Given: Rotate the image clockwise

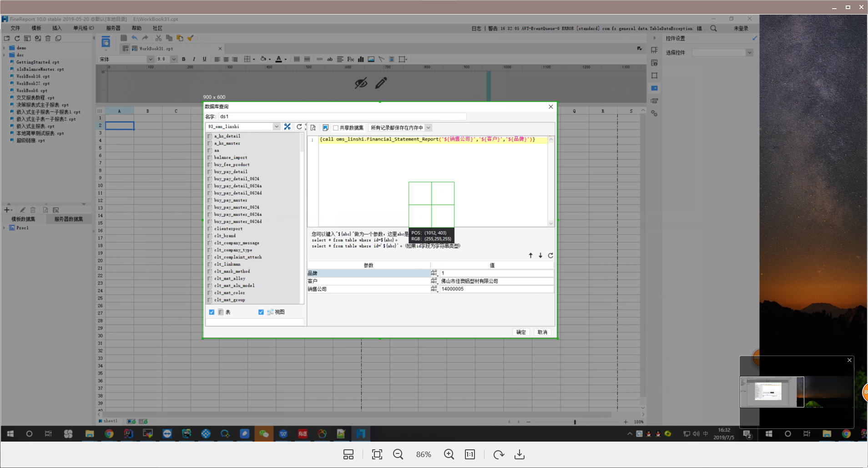Looking at the screenshot, I should click(499, 454).
